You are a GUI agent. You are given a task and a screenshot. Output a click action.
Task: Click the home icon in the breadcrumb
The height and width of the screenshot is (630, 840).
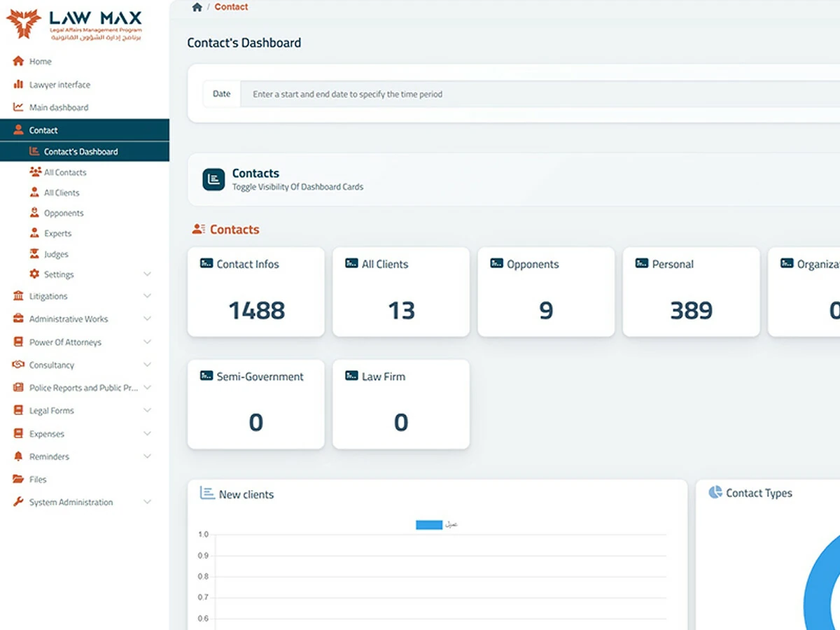point(197,7)
